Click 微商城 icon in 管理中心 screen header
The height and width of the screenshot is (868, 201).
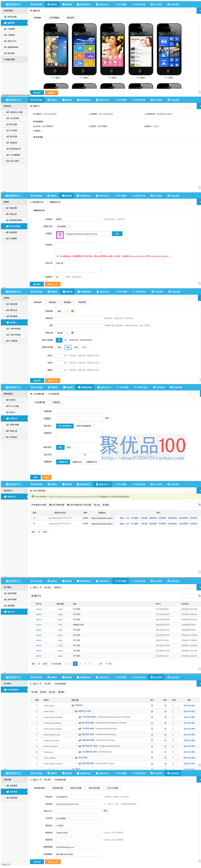point(63,100)
